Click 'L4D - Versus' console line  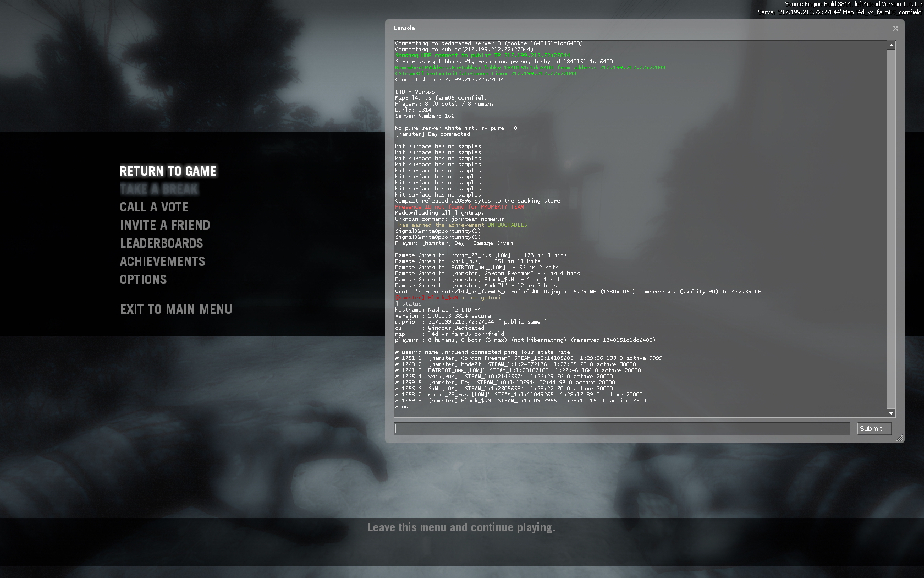coord(415,92)
